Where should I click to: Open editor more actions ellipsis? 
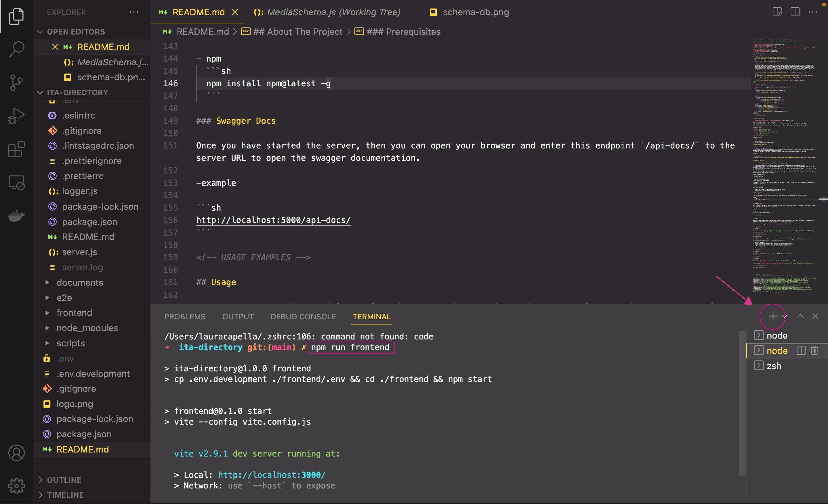[x=813, y=12]
